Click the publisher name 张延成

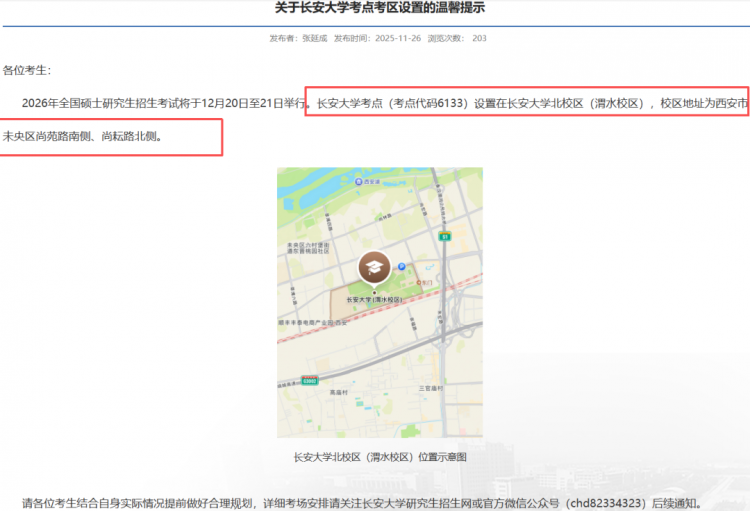(314, 38)
